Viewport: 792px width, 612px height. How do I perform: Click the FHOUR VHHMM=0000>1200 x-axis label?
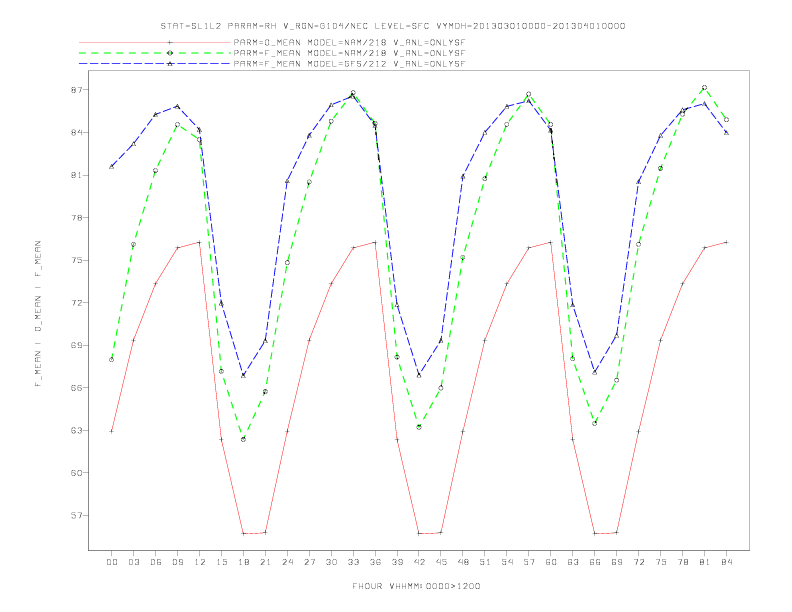[416, 586]
